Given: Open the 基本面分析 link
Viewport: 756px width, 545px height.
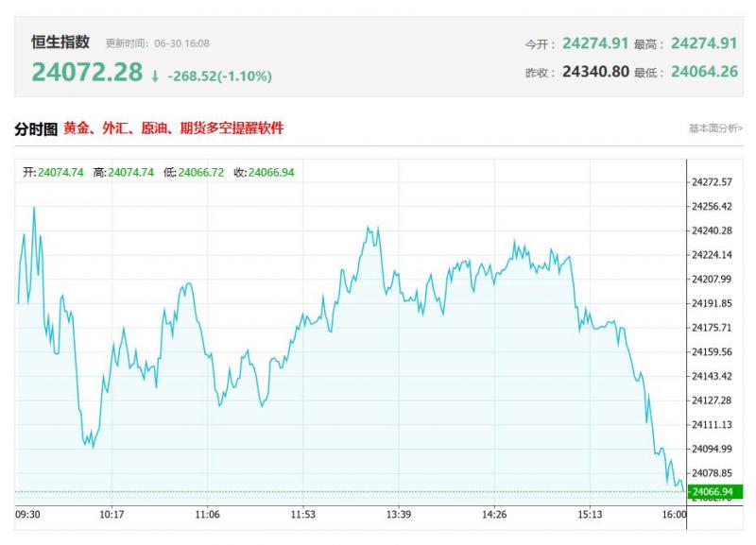Looking at the screenshot, I should click(715, 128).
